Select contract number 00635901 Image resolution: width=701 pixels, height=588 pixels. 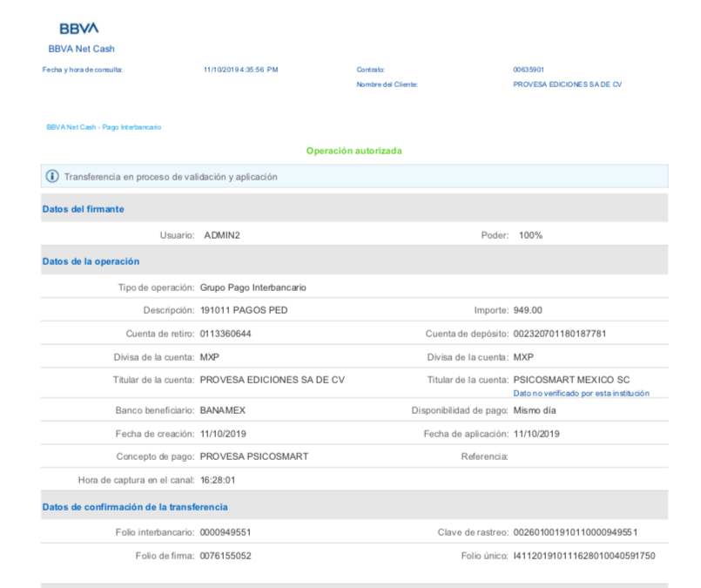pyautogui.click(x=529, y=70)
